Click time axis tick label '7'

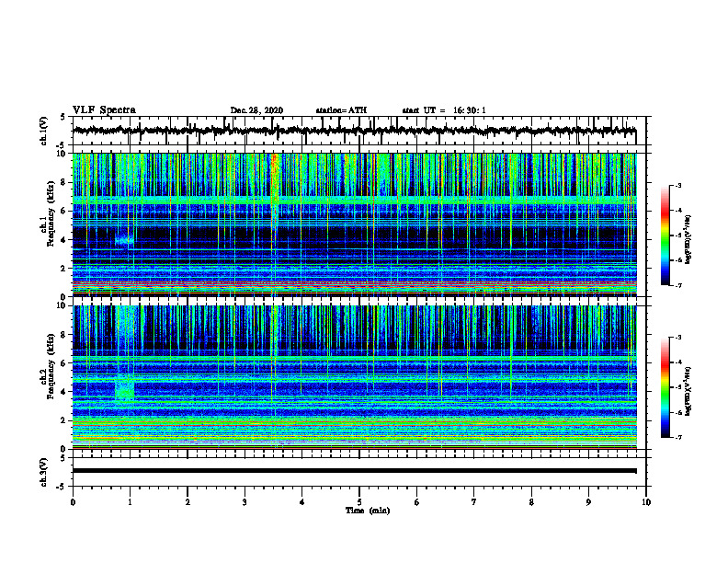(474, 502)
